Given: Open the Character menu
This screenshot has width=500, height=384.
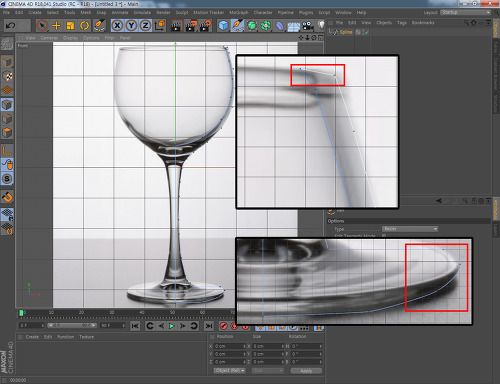Looking at the screenshot, I should (263, 12).
